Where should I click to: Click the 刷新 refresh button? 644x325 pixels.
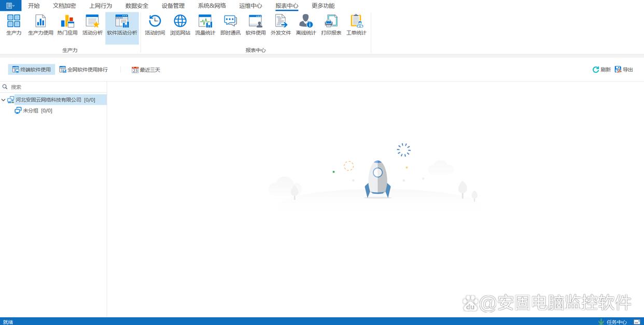[601, 69]
